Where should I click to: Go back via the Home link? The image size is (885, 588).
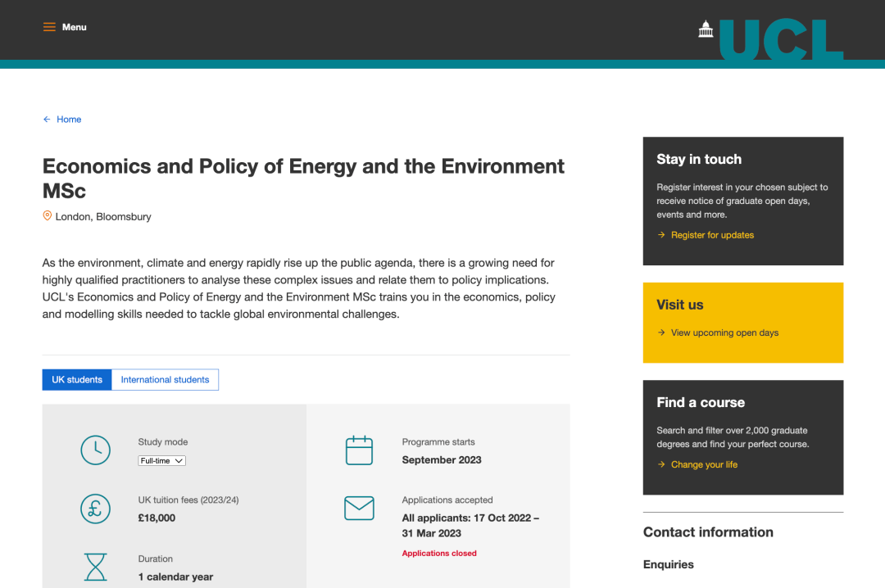(x=69, y=119)
